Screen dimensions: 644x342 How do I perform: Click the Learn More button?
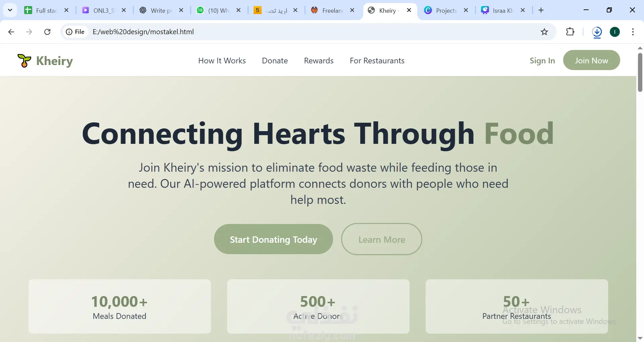tap(382, 239)
